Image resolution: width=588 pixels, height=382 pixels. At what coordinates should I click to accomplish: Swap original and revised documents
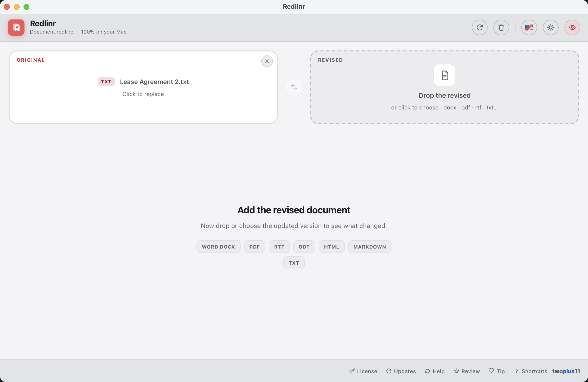click(x=294, y=87)
